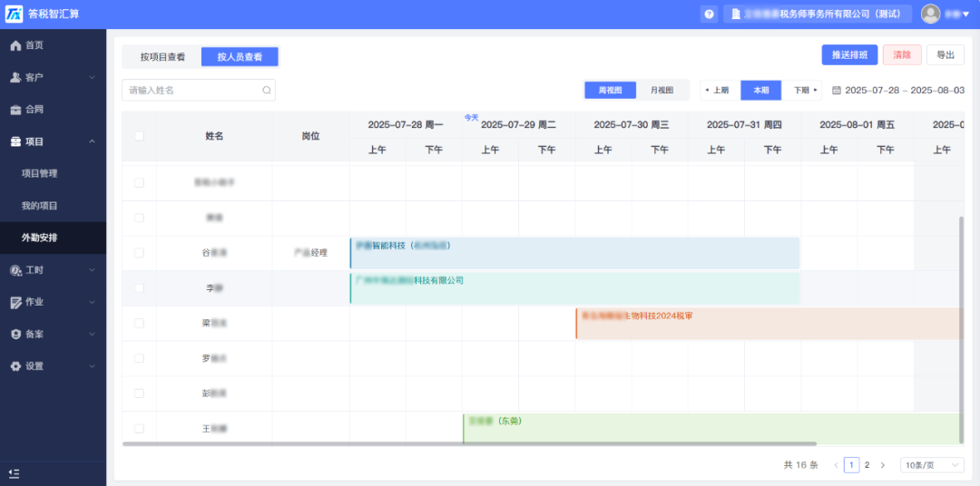The image size is (980, 486).
Task: Select 月视图 month view
Action: (x=661, y=90)
